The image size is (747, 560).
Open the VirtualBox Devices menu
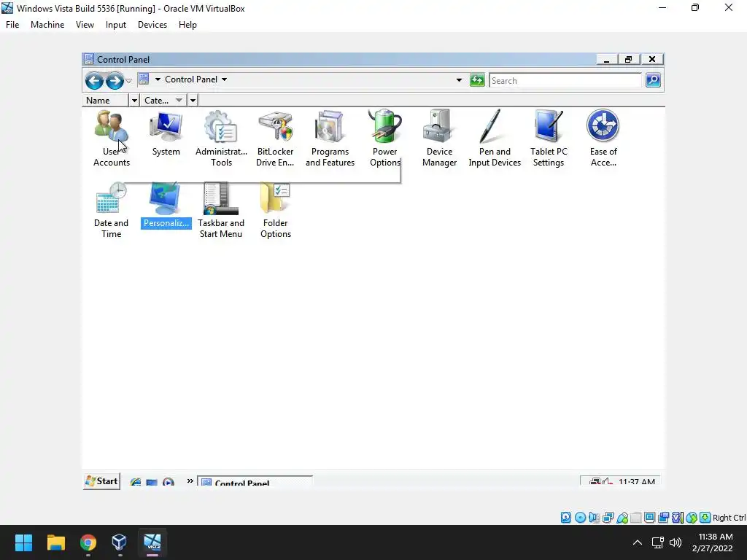(x=152, y=25)
